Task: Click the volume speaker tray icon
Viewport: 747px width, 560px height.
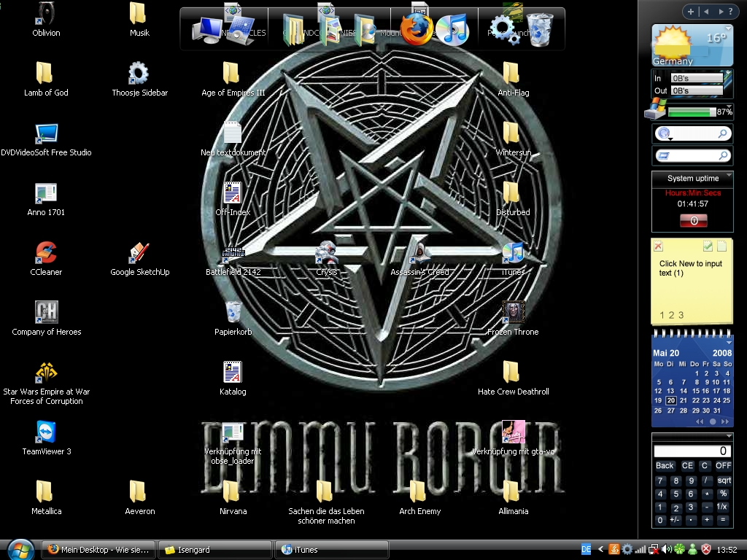Action: 666,549
